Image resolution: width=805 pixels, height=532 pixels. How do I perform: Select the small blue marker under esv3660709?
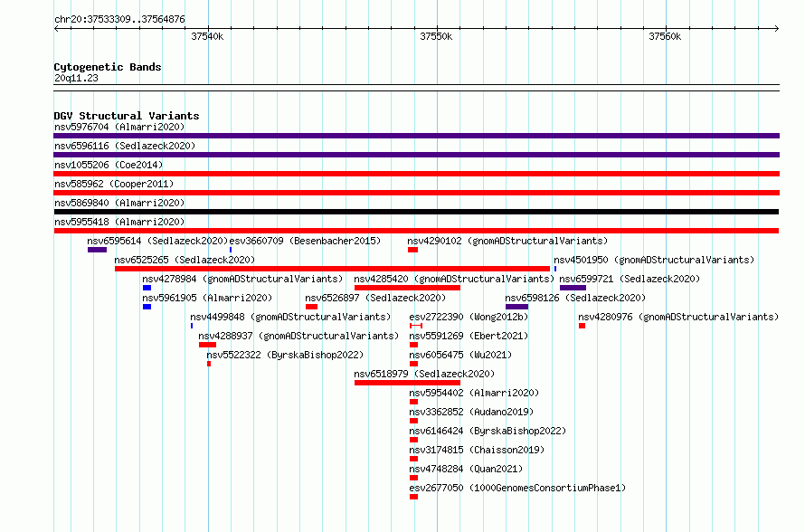tap(231, 250)
